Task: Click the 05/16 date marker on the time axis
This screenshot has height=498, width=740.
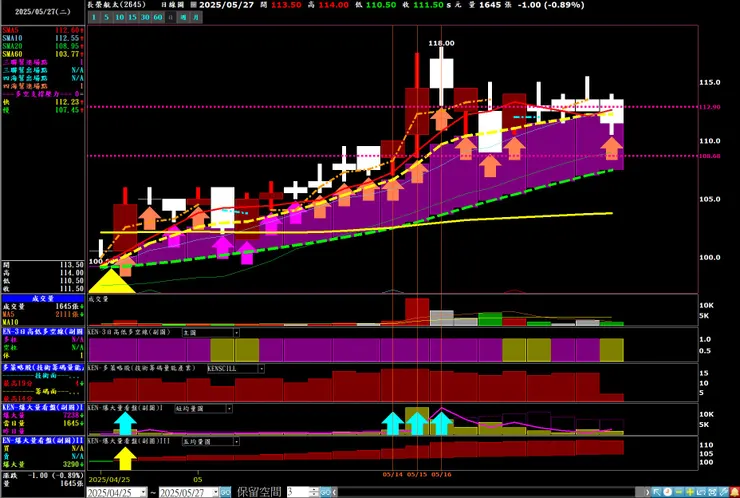Action: coord(441,474)
